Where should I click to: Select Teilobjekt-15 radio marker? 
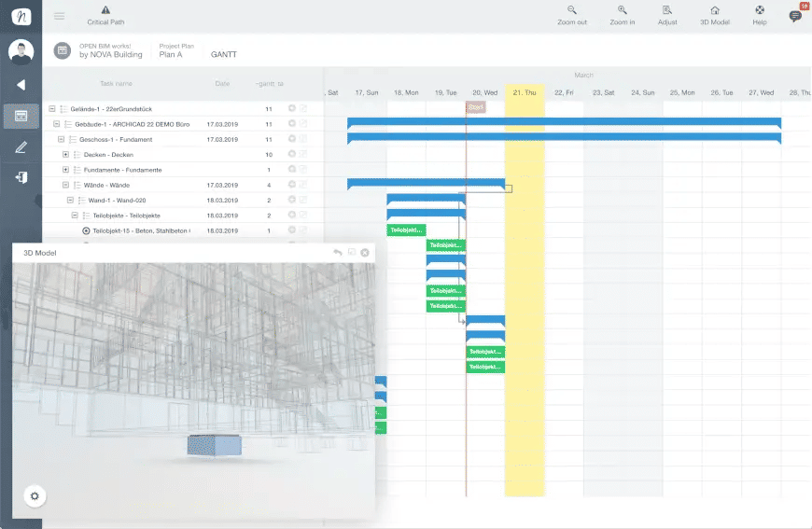86,230
